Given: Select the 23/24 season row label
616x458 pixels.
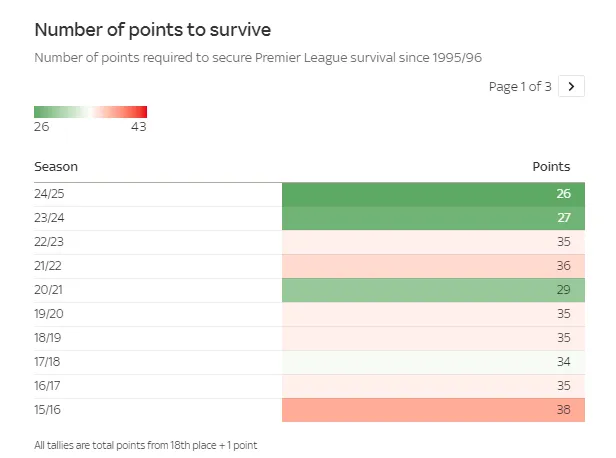Looking at the screenshot, I should [49, 219].
